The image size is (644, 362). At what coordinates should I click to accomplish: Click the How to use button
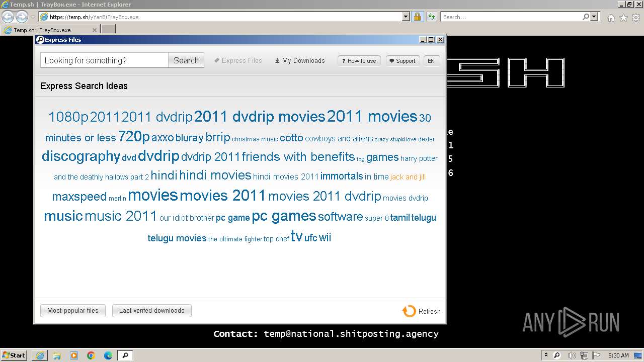[x=359, y=61]
